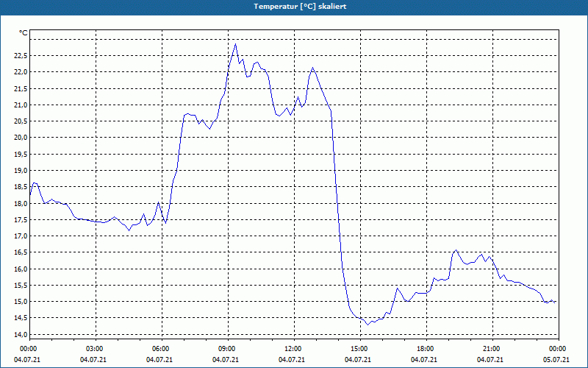588x368 pixels.
Task: Click the 19,0 temperature label
Action: pyautogui.click(x=21, y=171)
